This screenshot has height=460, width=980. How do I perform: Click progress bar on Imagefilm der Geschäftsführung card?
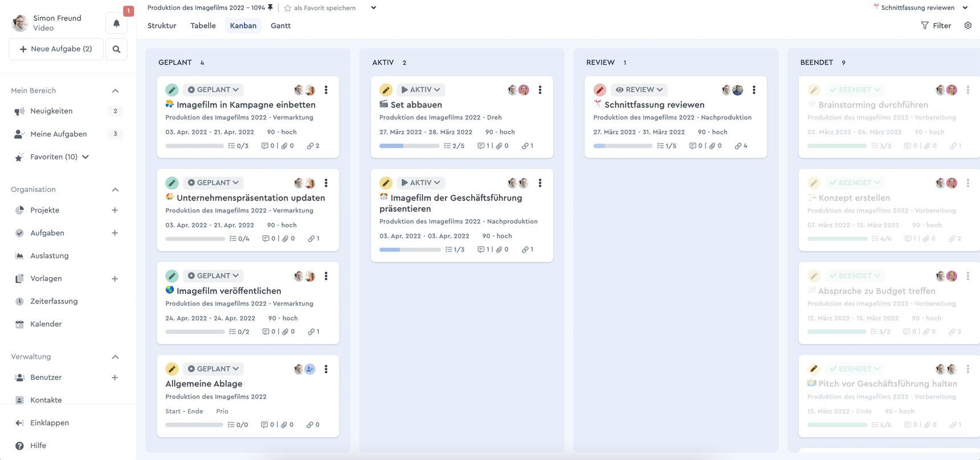[409, 249]
